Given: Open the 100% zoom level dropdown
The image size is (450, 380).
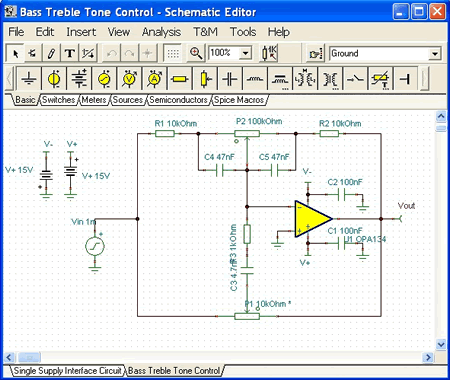Looking at the screenshot, I should 246,53.
